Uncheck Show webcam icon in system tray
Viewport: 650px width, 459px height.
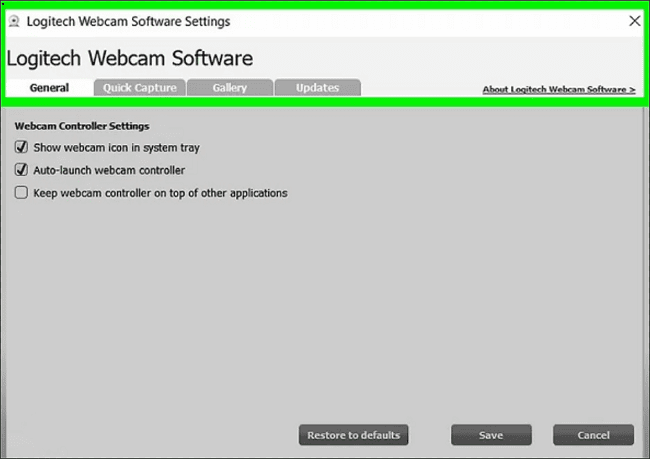[21, 147]
